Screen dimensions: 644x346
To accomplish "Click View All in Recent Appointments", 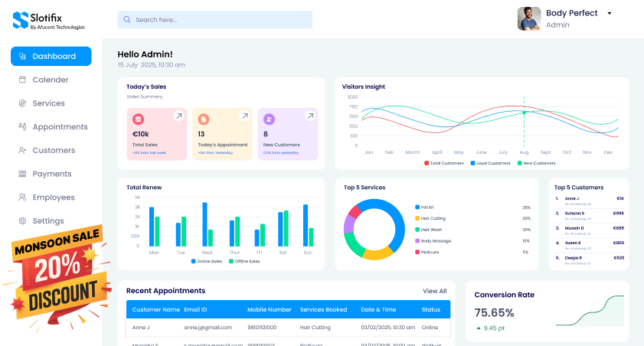I will tap(434, 291).
